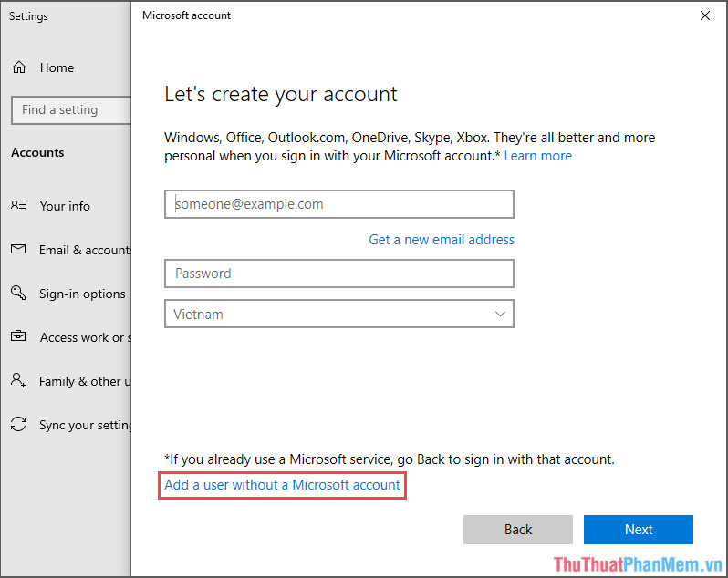Image resolution: width=728 pixels, height=578 pixels.
Task: Click the Let's create your account heading
Action: point(281,94)
